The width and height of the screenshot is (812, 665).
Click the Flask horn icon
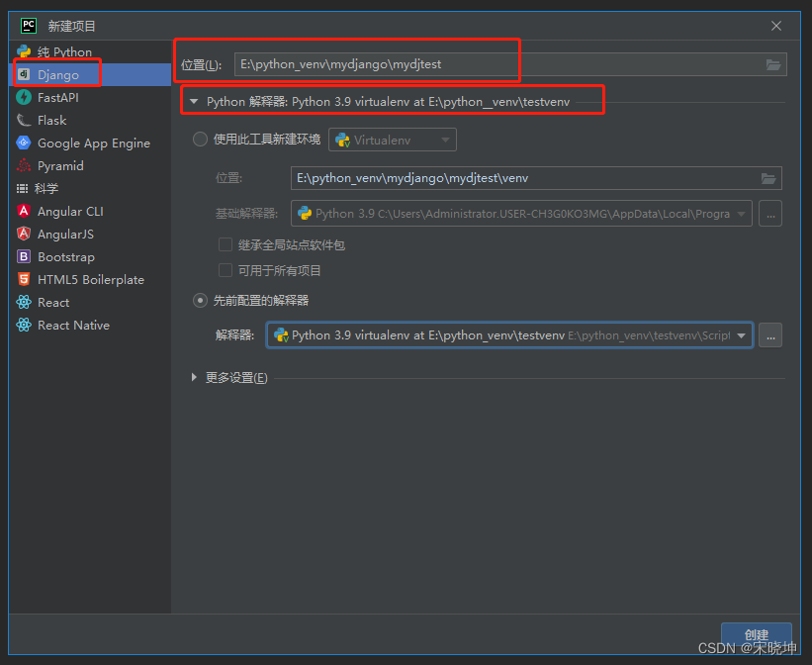[24, 121]
